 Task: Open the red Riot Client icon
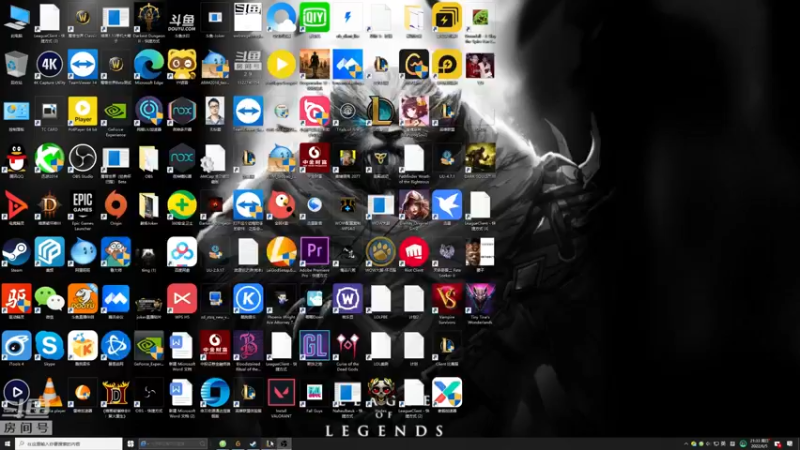pyautogui.click(x=414, y=252)
